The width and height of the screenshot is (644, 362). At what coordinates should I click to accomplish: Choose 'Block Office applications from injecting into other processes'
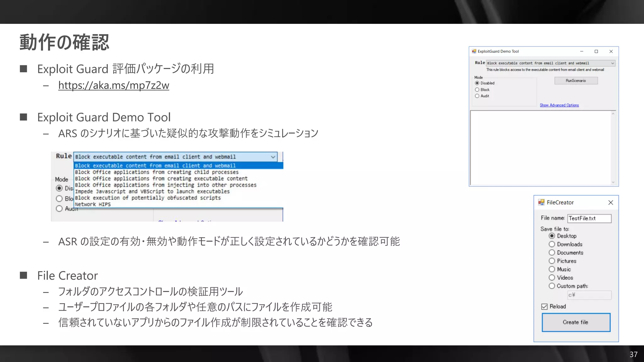point(178,185)
